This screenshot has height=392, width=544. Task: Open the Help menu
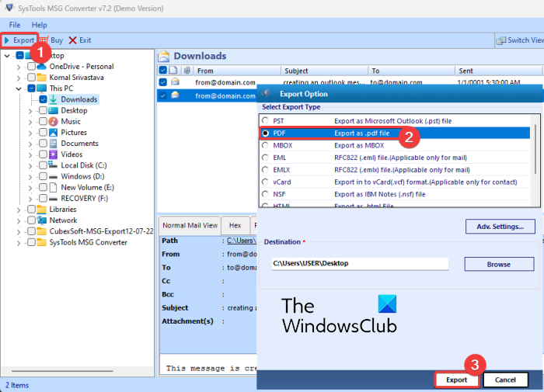click(x=39, y=25)
